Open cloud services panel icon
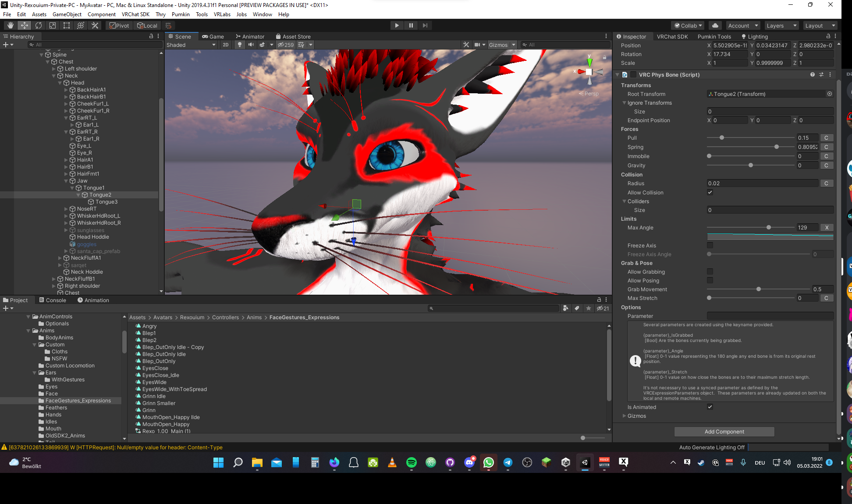The height and width of the screenshot is (504, 852). pos(715,25)
